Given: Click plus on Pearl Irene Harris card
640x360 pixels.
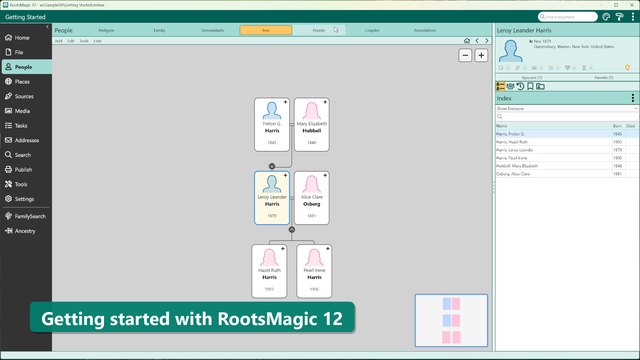Looking at the screenshot, I should pos(328,249).
